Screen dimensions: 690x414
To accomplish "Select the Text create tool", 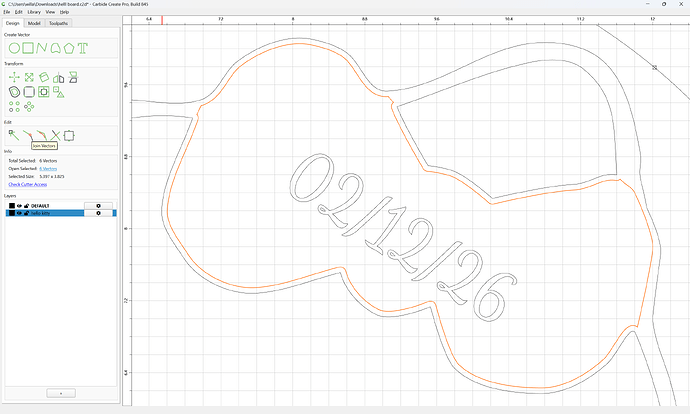I will click(x=83, y=48).
